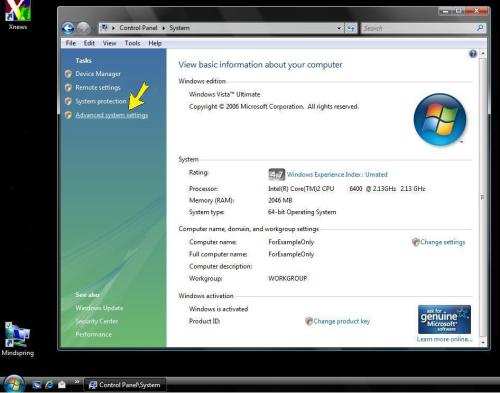The width and height of the screenshot is (500, 393).
Task: Open the blue Help question mark icon
Action: point(473,54)
